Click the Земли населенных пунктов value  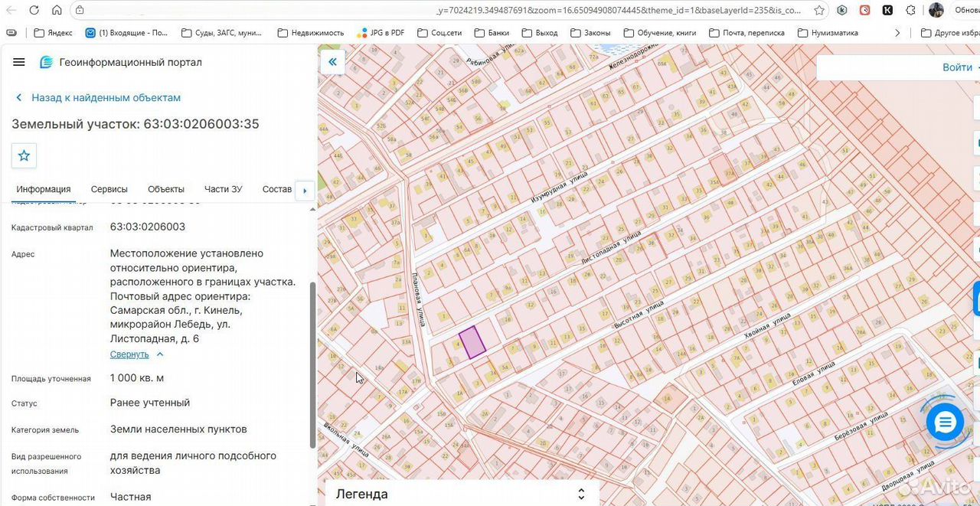[x=178, y=429]
